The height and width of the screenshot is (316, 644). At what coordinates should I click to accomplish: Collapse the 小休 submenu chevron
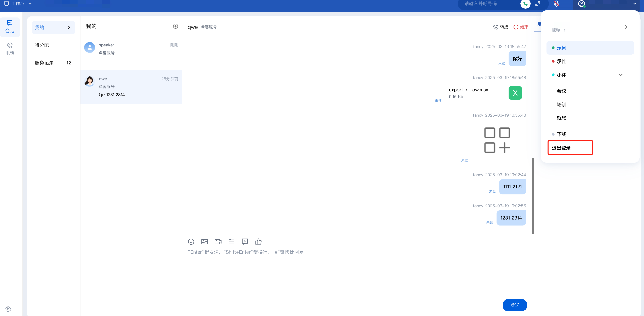coord(620,75)
